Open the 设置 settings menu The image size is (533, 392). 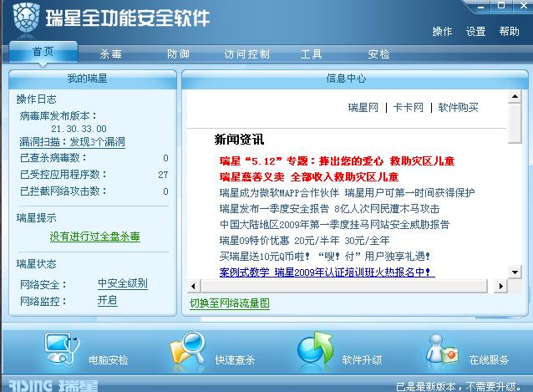pyautogui.click(x=475, y=32)
